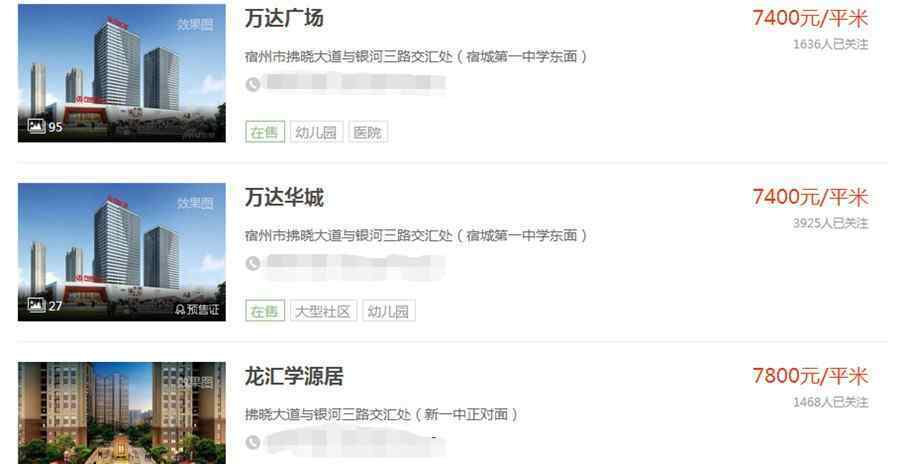Click the 7800元/平米 price of 龙汇学源居
Viewport: 900px width, 464px height.
pos(810,376)
